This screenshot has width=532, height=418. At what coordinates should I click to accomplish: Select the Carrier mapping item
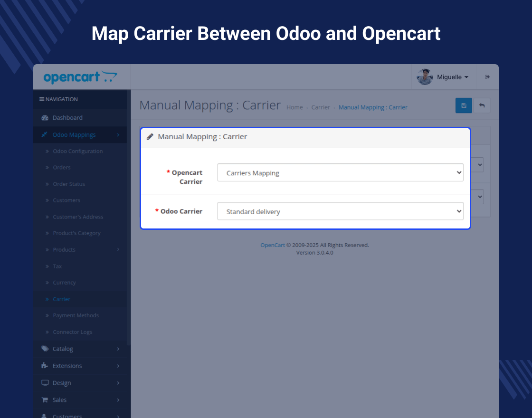click(61, 299)
